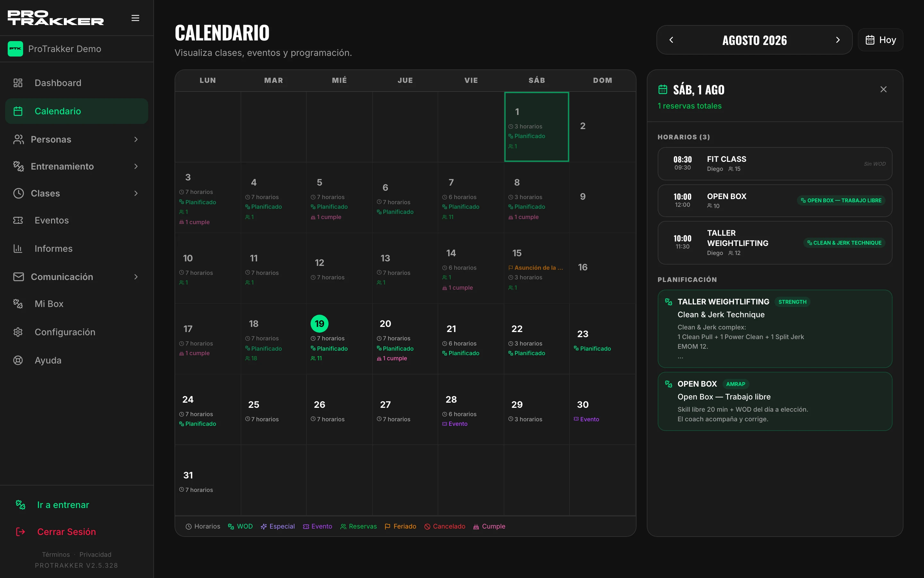Image resolution: width=924 pixels, height=578 pixels.
Task: Click the Mi Box dumbbell icon
Action: pyautogui.click(x=18, y=304)
